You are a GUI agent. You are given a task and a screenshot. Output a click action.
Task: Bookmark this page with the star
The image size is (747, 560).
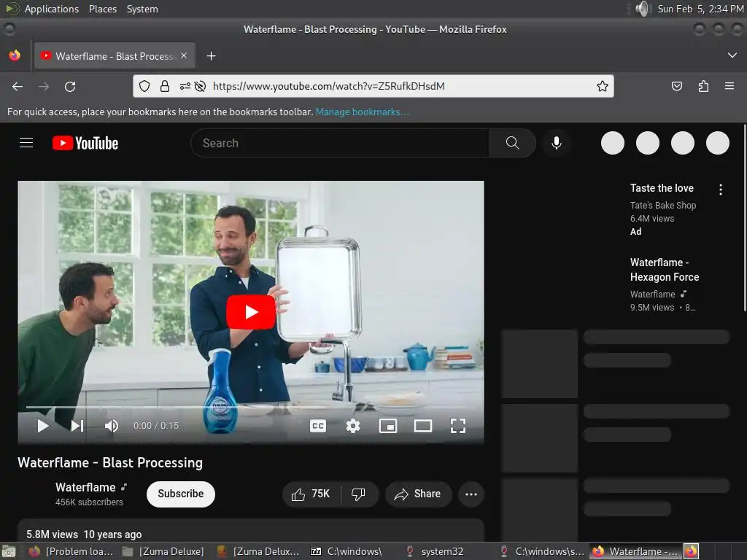pyautogui.click(x=602, y=86)
